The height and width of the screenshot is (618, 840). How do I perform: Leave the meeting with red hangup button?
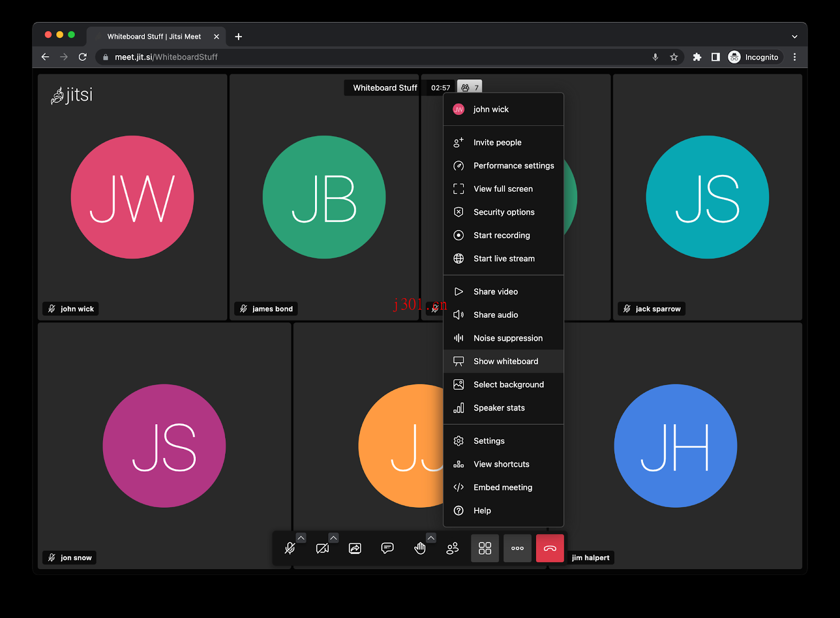coord(550,548)
